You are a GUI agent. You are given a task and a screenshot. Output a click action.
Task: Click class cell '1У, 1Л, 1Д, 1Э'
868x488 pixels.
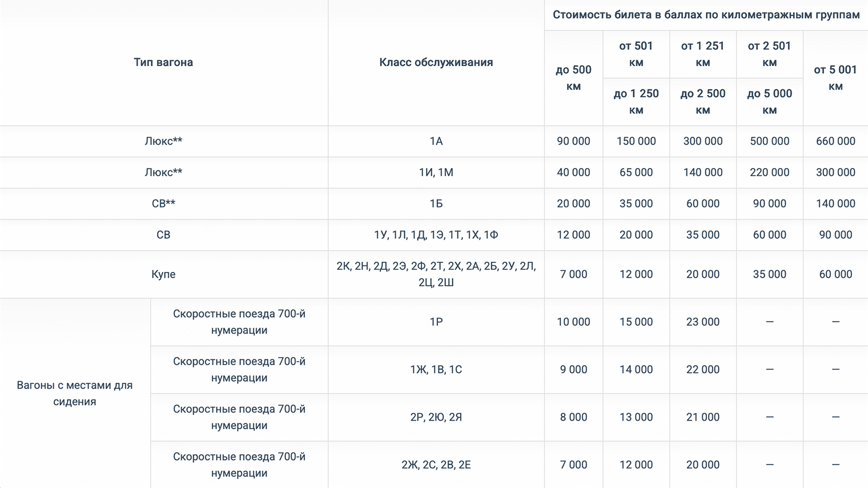click(436, 235)
